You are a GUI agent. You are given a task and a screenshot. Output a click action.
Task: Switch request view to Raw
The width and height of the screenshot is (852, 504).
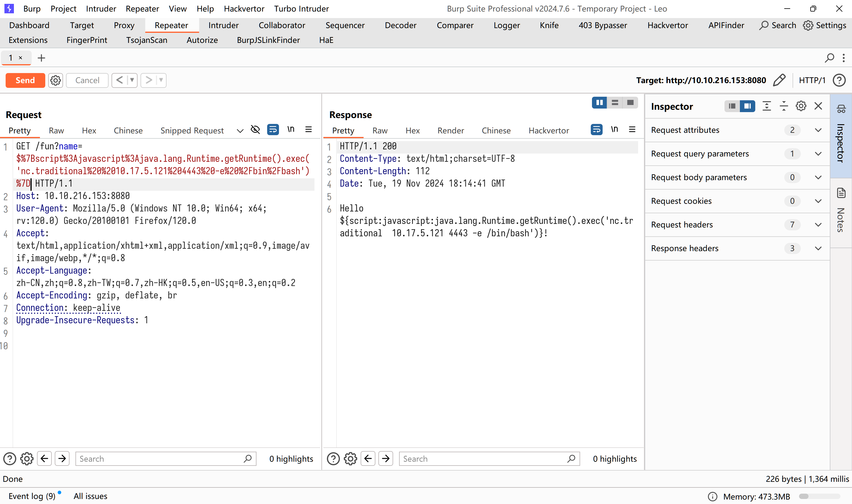(57, 131)
